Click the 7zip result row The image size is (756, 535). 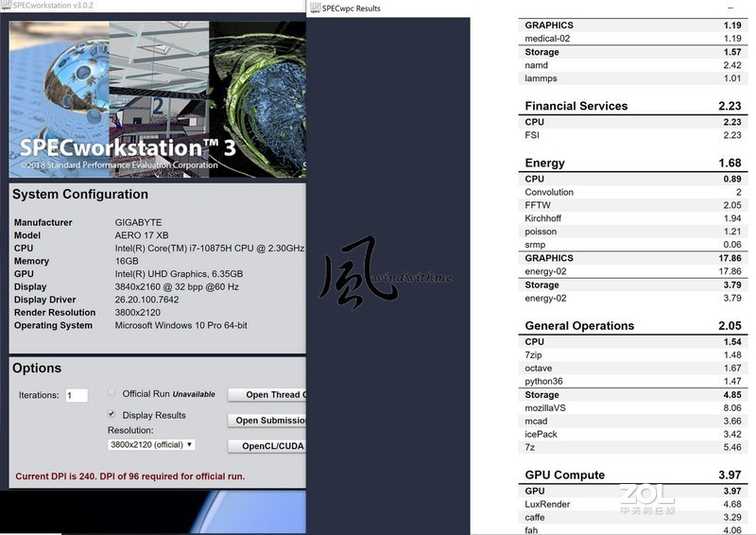633,355
